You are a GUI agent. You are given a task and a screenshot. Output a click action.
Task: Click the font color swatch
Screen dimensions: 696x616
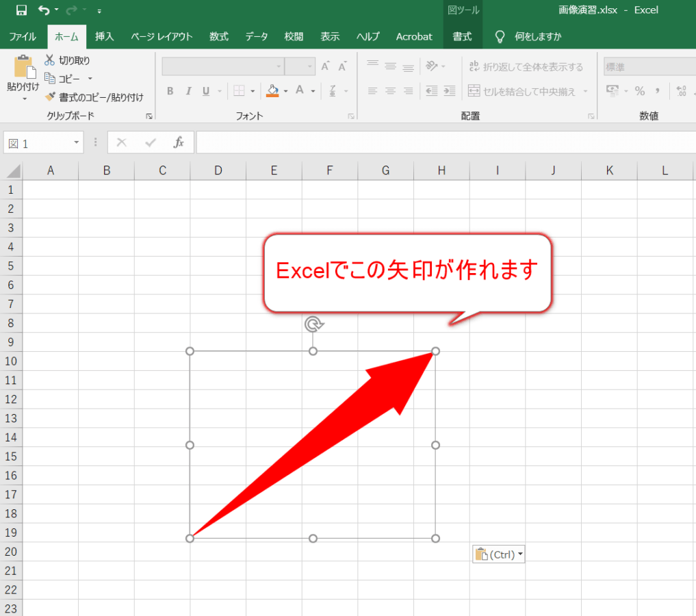(301, 90)
